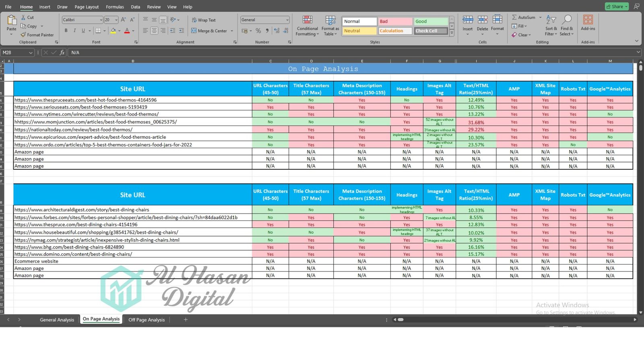Click the formula bar showing N/A

click(x=354, y=53)
